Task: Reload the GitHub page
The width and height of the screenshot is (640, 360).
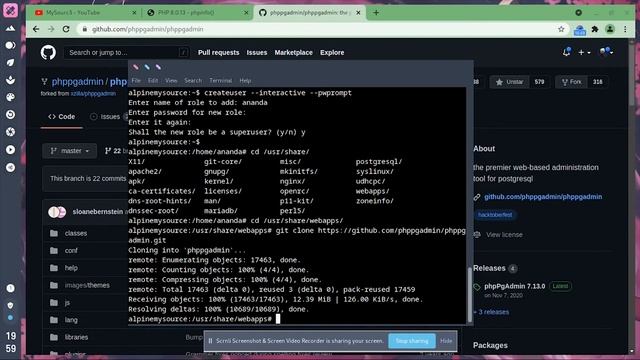Action: 66,29
